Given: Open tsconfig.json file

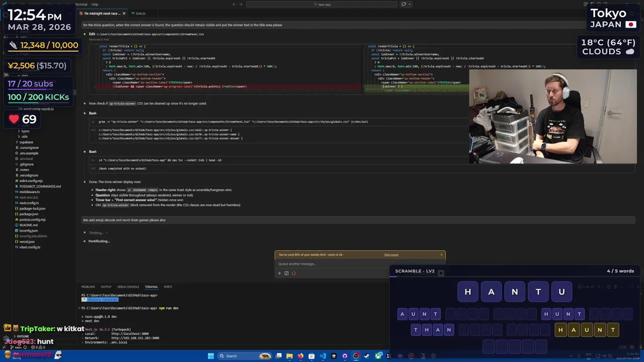Looking at the screenshot, I should point(29,231).
